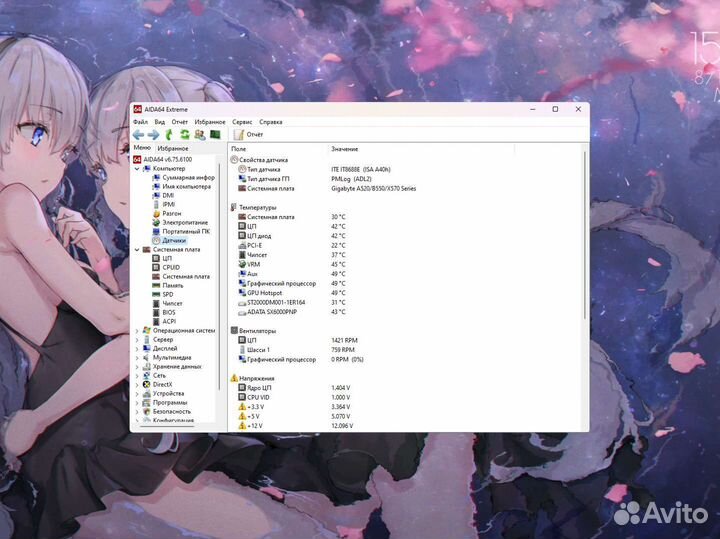Click the Память memory tree icon
The height and width of the screenshot is (539, 720).
point(156,286)
